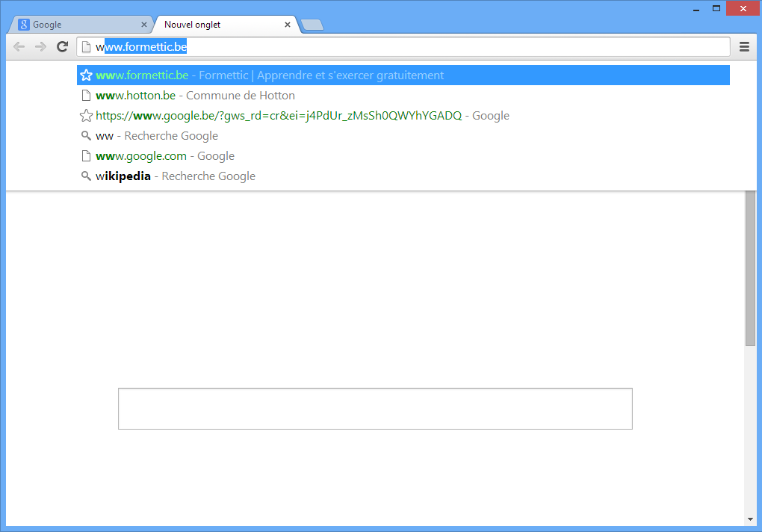This screenshot has width=762, height=532.
Task: Close the Google tab
Action: click(144, 25)
